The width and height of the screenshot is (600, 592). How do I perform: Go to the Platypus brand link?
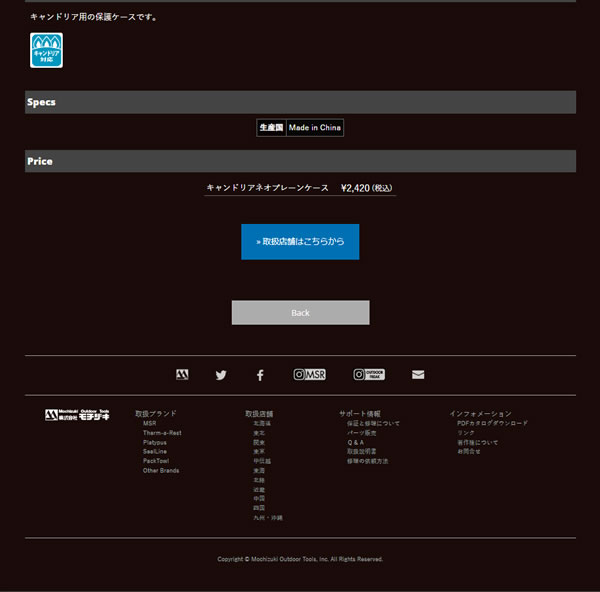click(x=155, y=442)
